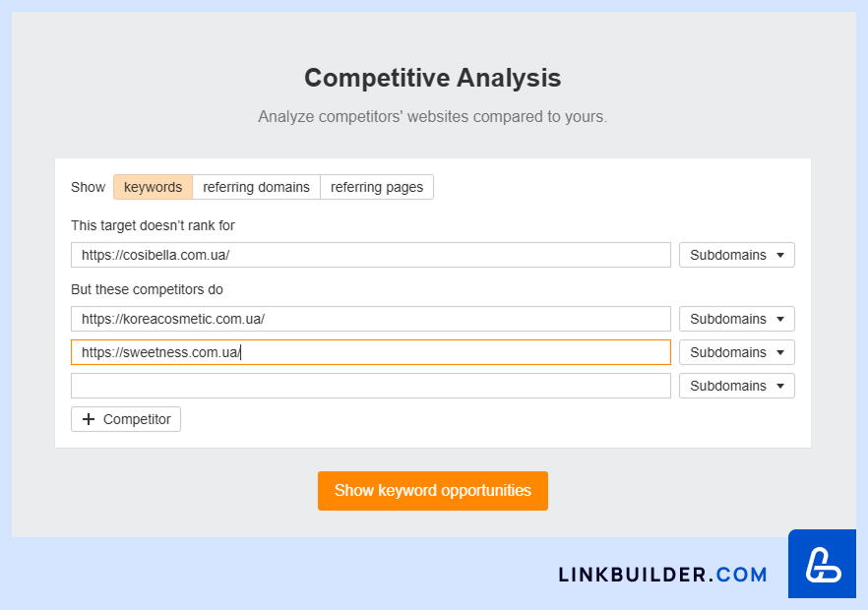
Task: Click the arrow icon of target Subdomains
Action: point(780,255)
